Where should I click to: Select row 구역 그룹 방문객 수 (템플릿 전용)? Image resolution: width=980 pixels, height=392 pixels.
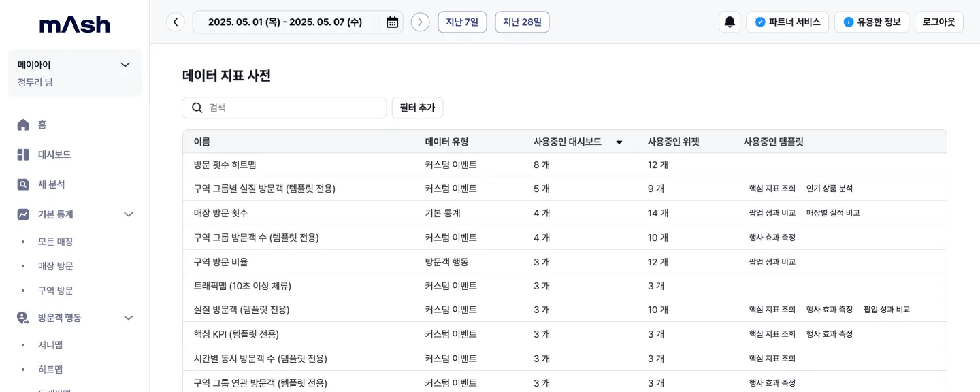[x=565, y=238]
